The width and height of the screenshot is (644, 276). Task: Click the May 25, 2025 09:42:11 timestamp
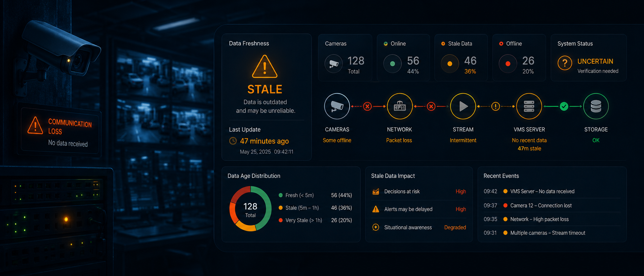267,152
